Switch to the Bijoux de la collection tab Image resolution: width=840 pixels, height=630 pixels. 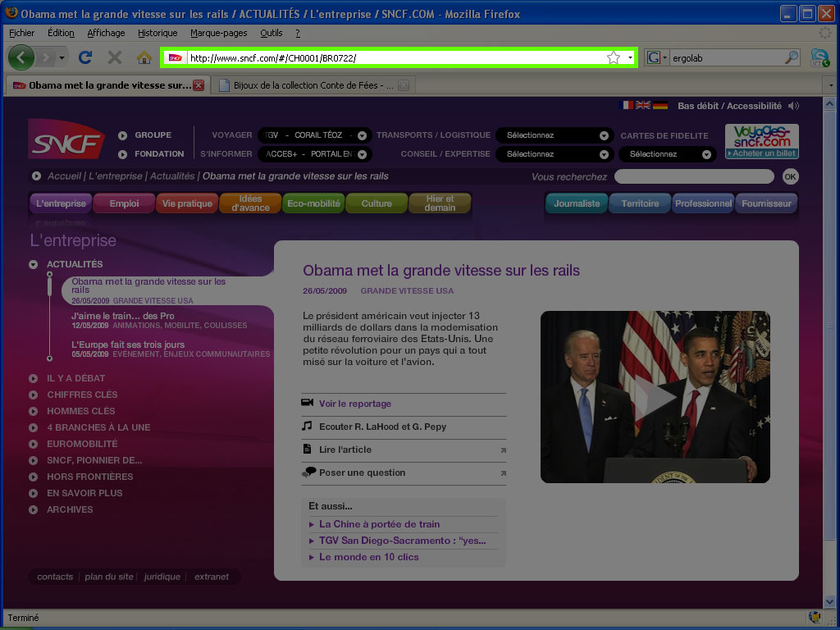tap(313, 85)
